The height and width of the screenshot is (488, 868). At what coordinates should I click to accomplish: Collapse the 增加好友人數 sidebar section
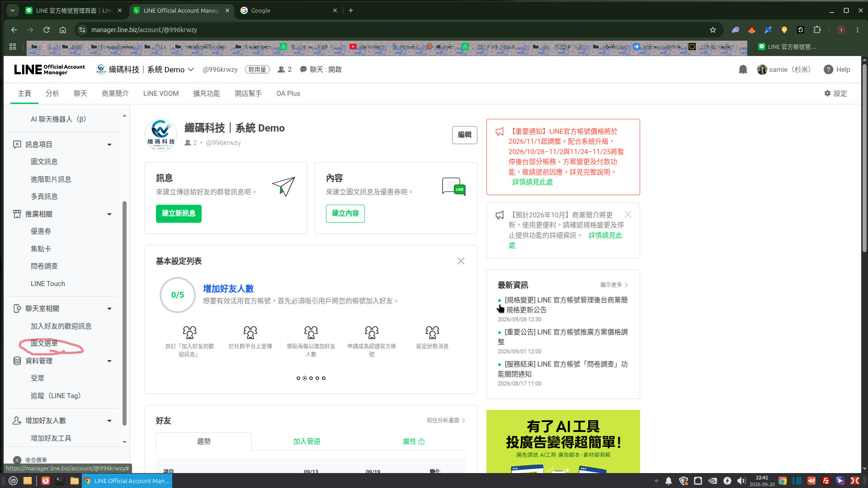pos(109,421)
